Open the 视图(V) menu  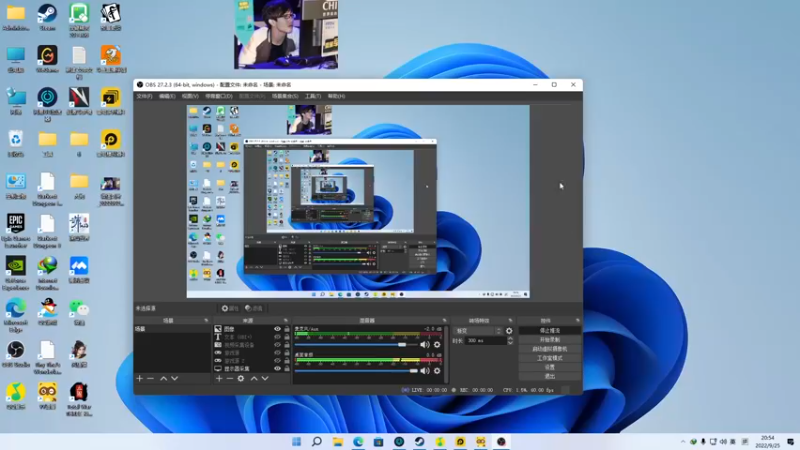tap(190, 96)
